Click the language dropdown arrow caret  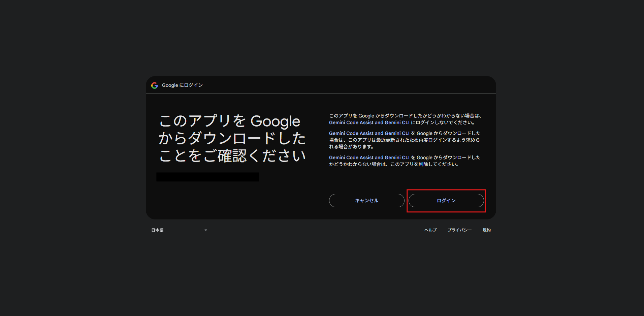point(206,230)
